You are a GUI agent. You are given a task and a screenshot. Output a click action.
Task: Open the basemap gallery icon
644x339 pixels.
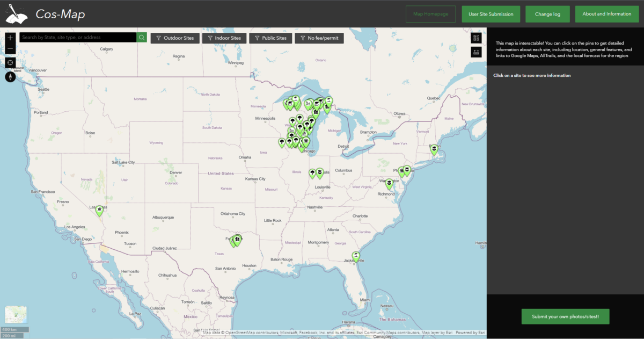pyautogui.click(x=476, y=37)
